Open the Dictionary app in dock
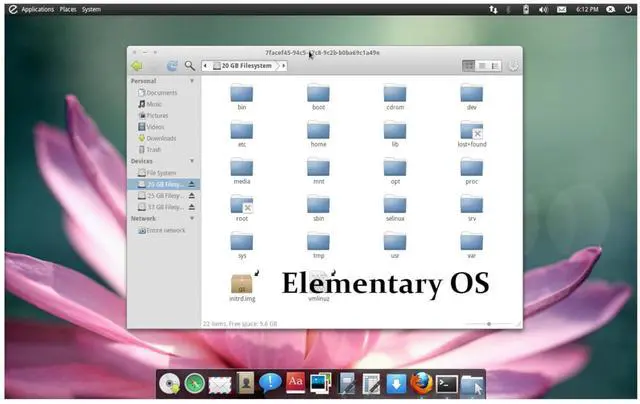Image resolution: width=640 pixels, height=404 pixels. (x=296, y=383)
